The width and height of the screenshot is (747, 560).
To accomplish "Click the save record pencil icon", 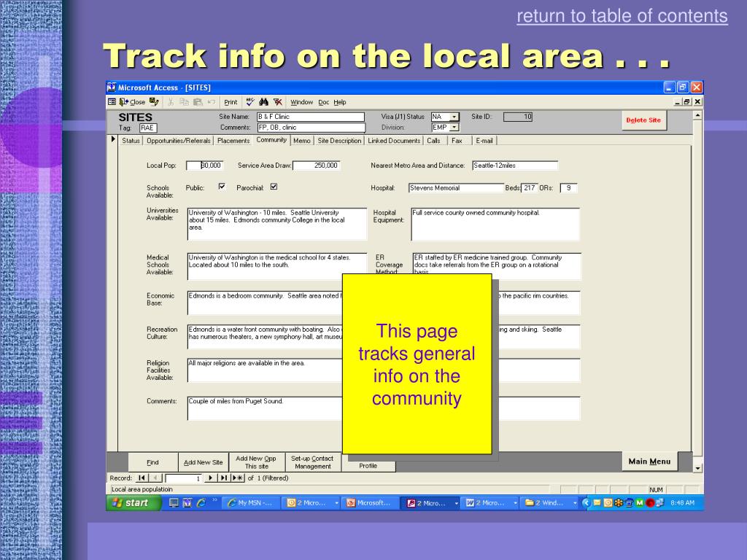I will point(154,102).
